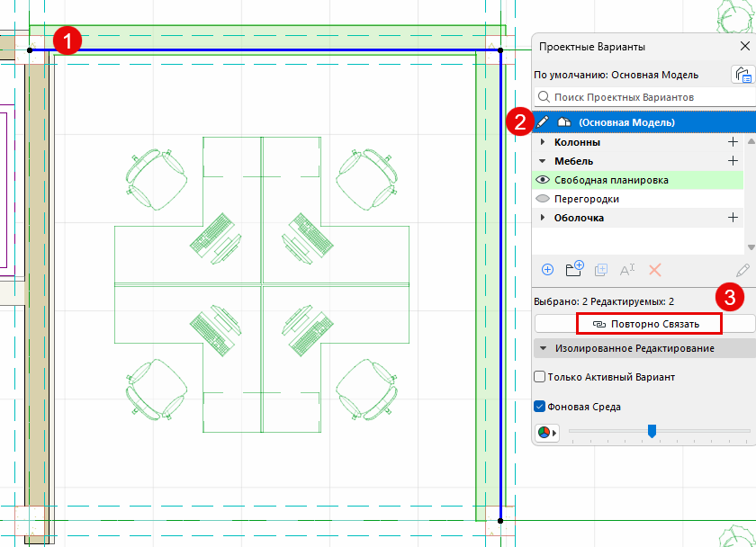Viewport: 756px width, 547px height.
Task: Uncheck Фоновая Среда checkbox
Action: click(539, 407)
